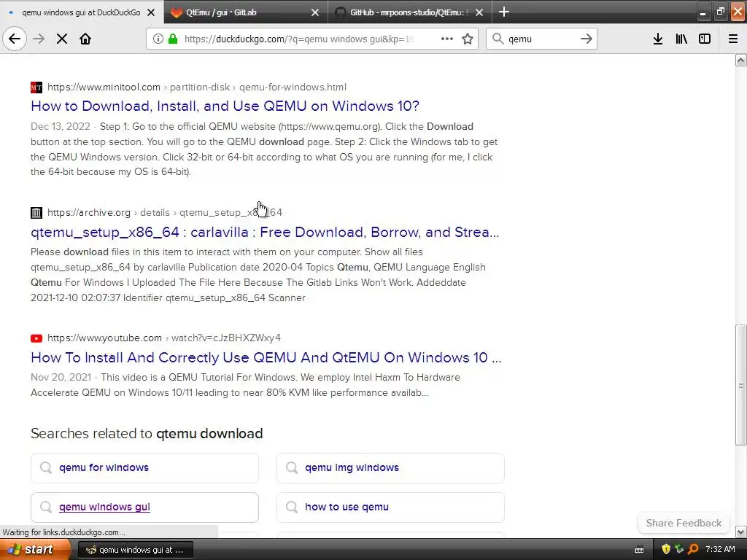The width and height of the screenshot is (747, 560).
Task: Open How to Download, Install QEMU result
Action: (225, 106)
